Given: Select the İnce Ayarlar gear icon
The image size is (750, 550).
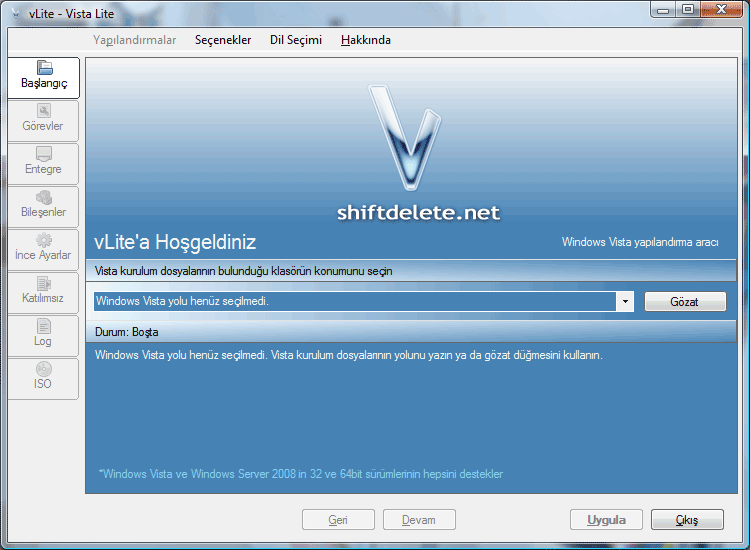Looking at the screenshot, I should (x=43, y=240).
